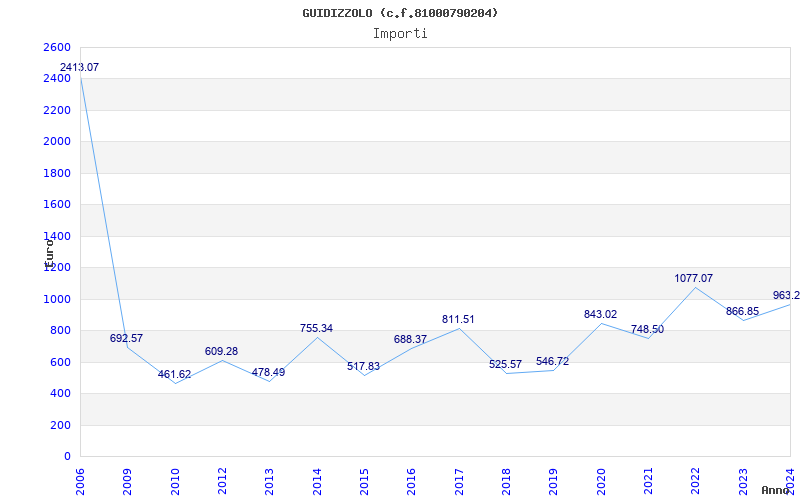
Task: Select the 2021 year on the axis
Action: (x=648, y=482)
